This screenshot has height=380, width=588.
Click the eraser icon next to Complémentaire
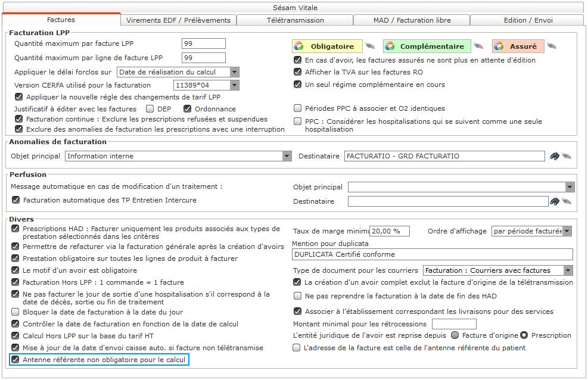click(x=478, y=46)
